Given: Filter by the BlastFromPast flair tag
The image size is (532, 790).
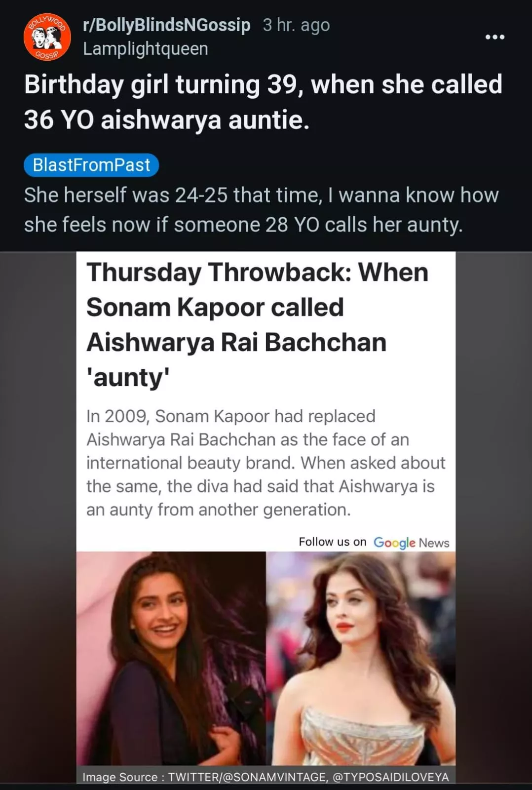Looking at the screenshot, I should [x=91, y=165].
